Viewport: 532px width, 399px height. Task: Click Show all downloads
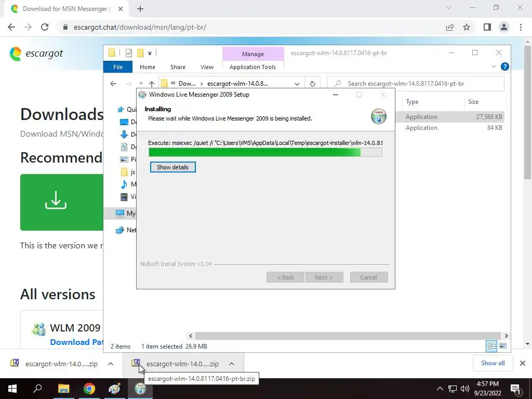tap(493, 363)
